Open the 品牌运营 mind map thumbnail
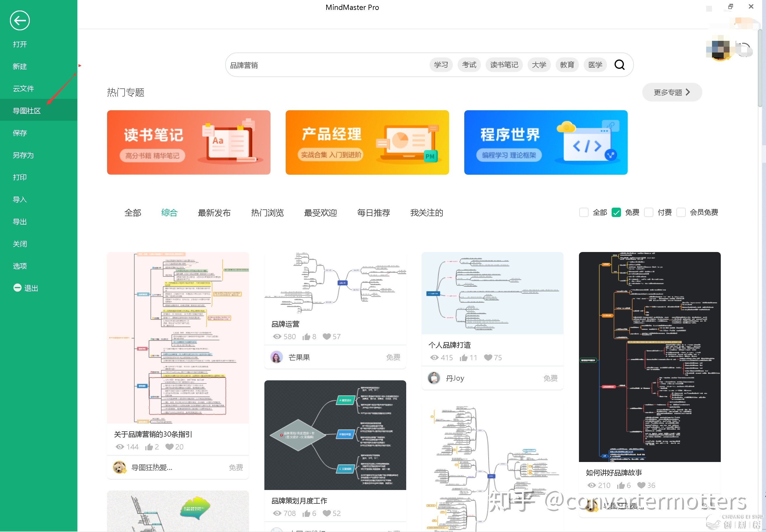The width and height of the screenshot is (766, 532). pos(335,283)
